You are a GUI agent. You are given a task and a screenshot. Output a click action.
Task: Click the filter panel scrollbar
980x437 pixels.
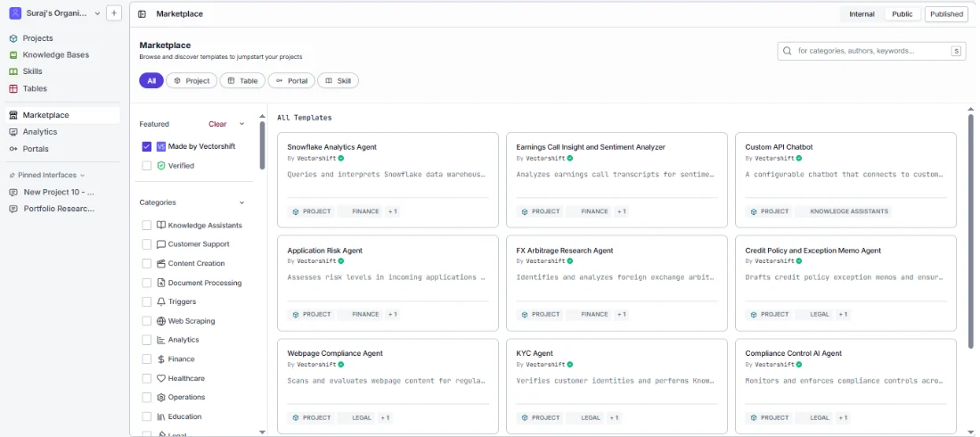tap(263, 145)
